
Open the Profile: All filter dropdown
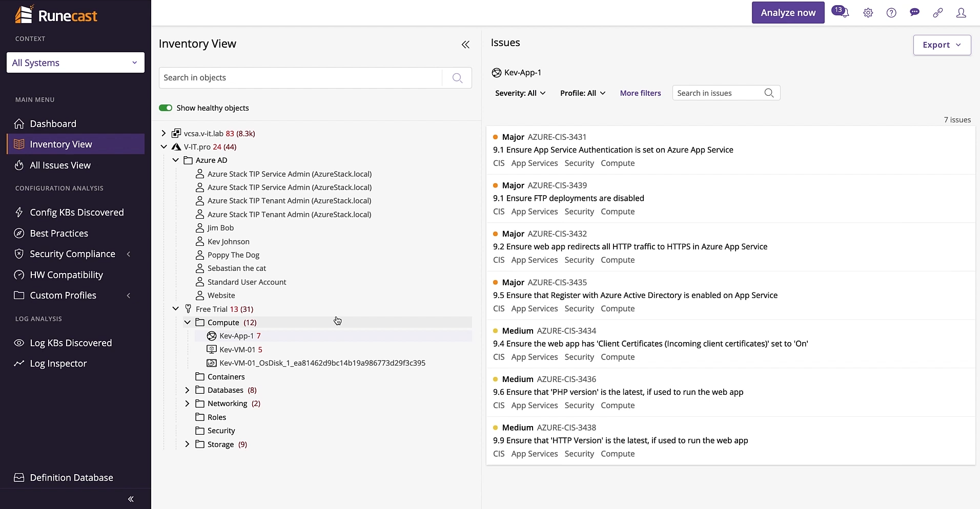tap(583, 93)
